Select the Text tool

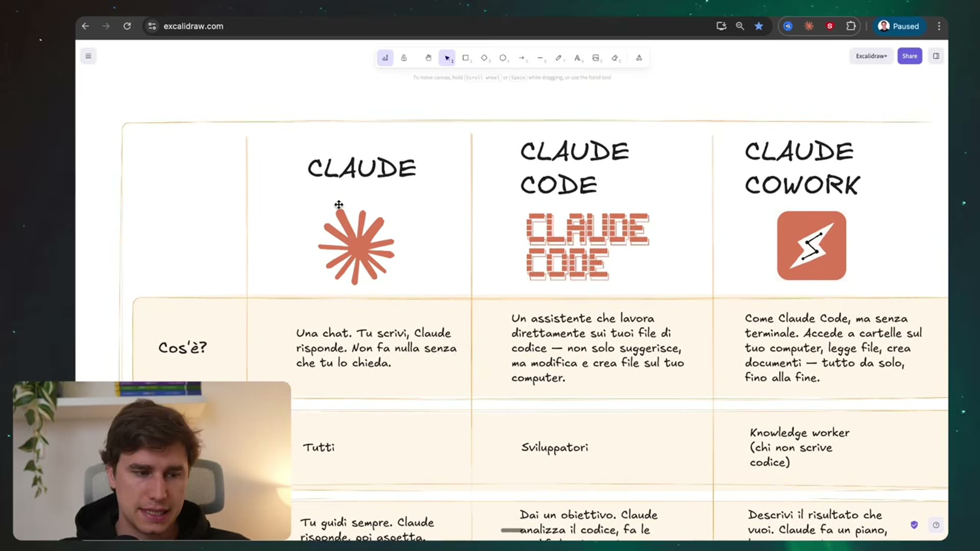pyautogui.click(x=578, y=58)
